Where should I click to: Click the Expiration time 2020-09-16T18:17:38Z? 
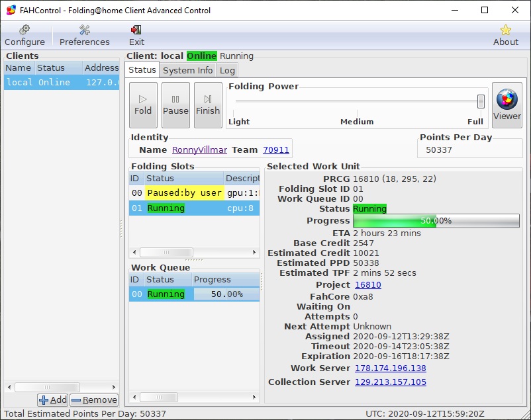click(x=401, y=356)
